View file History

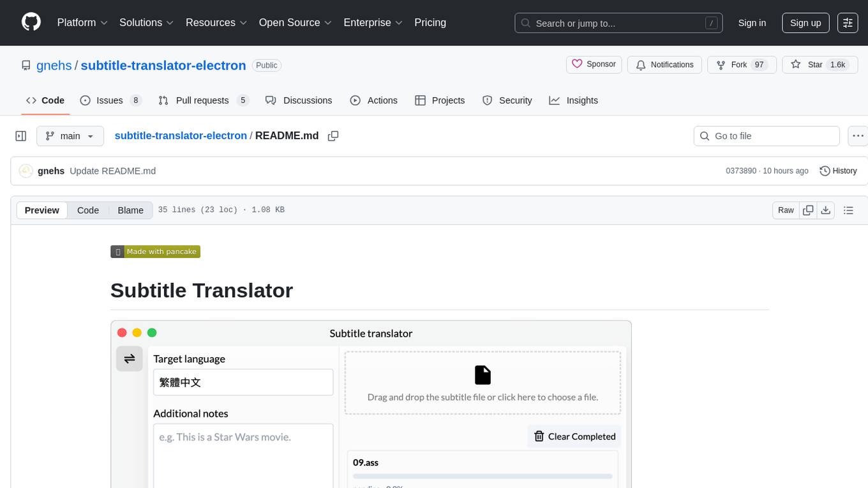click(838, 171)
